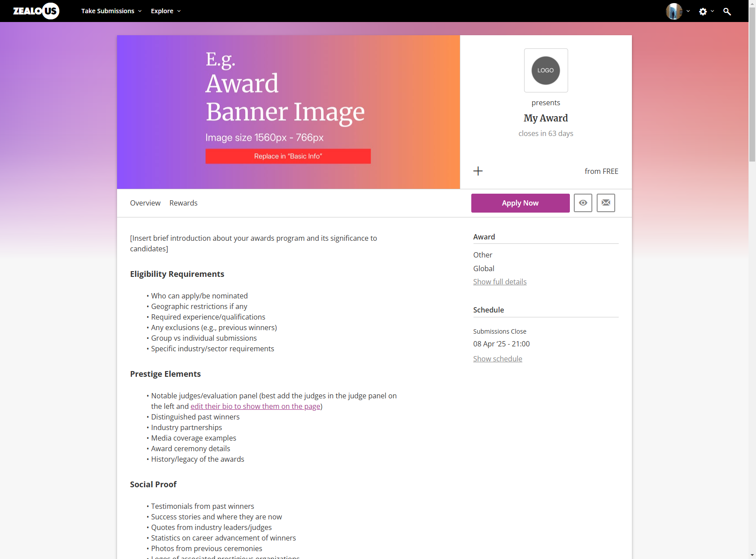Click the scrollbar down arrow
This screenshot has height=559, width=756.
point(752,555)
